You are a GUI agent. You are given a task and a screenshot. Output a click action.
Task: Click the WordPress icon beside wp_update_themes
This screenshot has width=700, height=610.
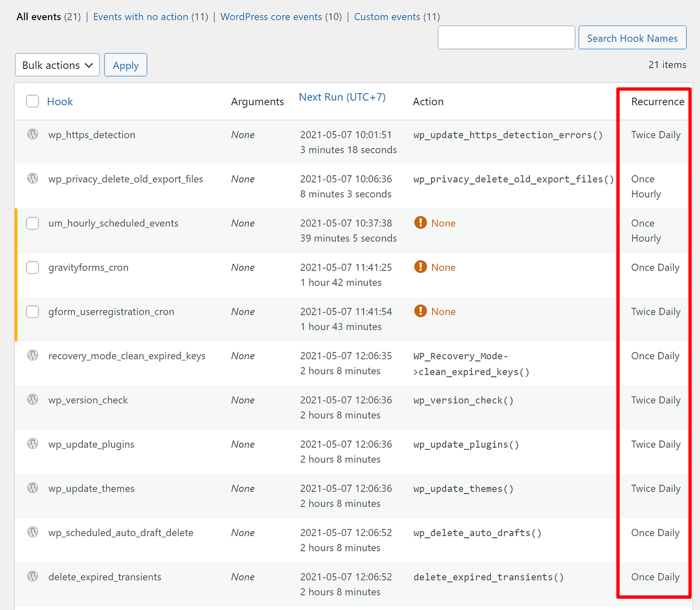32,487
